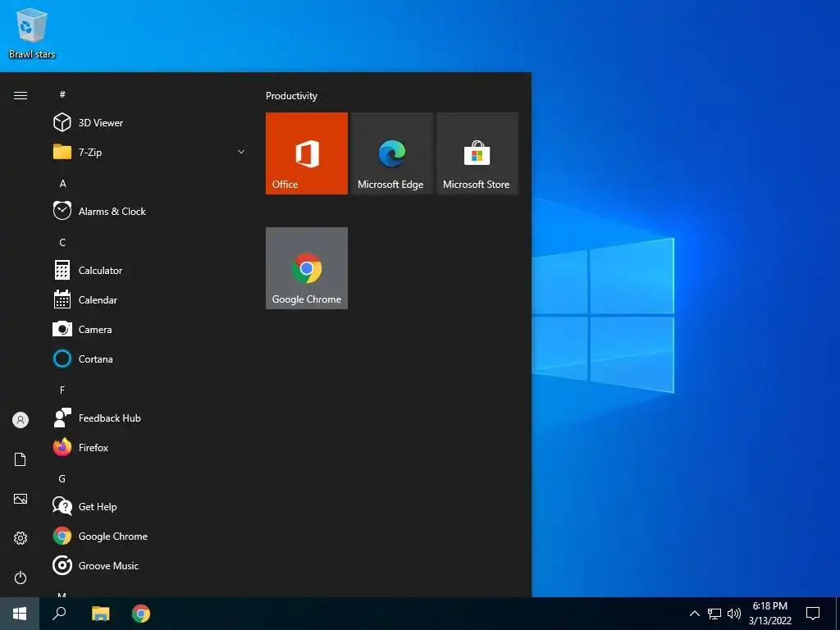Click the Productivity group title
Viewport: 840px width, 630px height.
[291, 96]
